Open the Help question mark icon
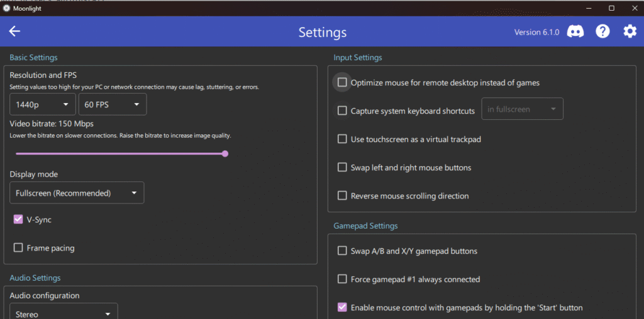The height and width of the screenshot is (319, 644). click(x=602, y=31)
